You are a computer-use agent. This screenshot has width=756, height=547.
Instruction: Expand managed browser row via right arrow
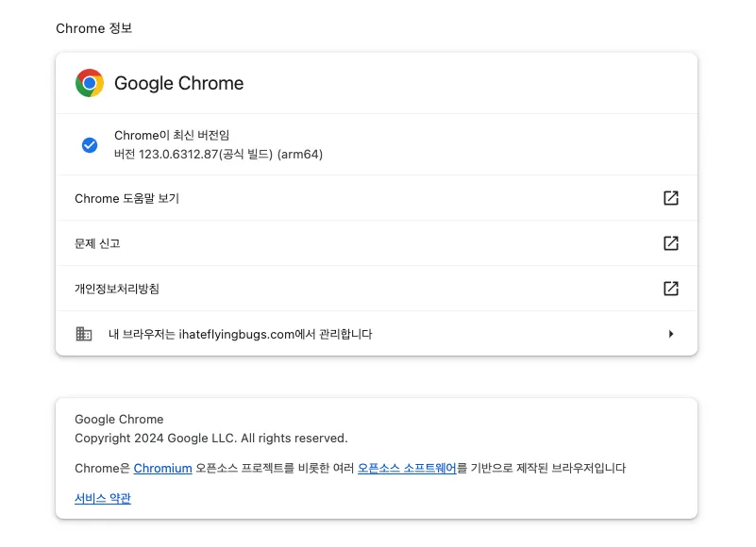coord(671,334)
